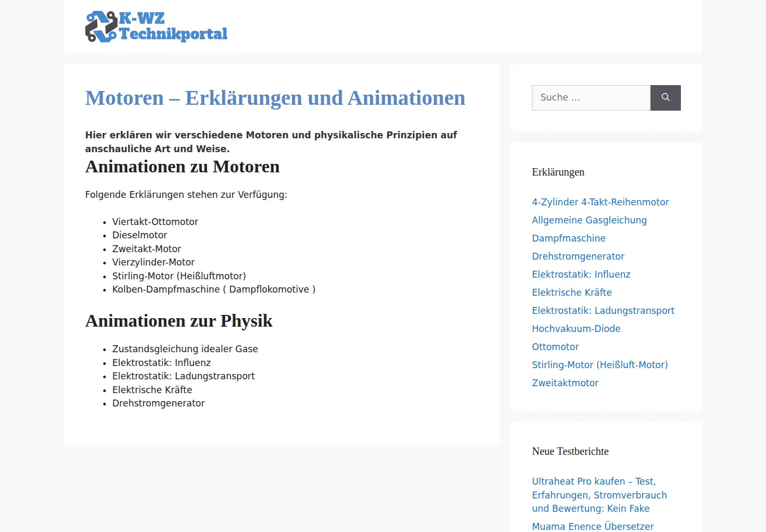
Task: Open the Ultraheat Pro kaufen test report
Action: (600, 495)
